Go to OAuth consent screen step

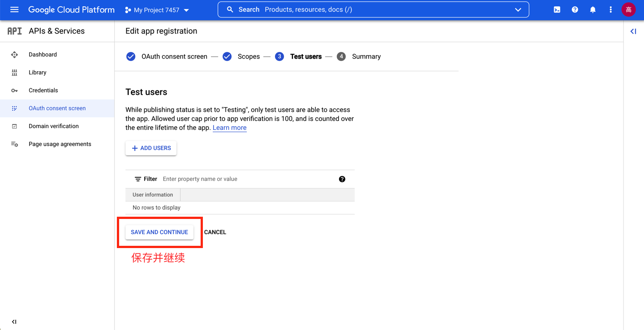pos(174,56)
